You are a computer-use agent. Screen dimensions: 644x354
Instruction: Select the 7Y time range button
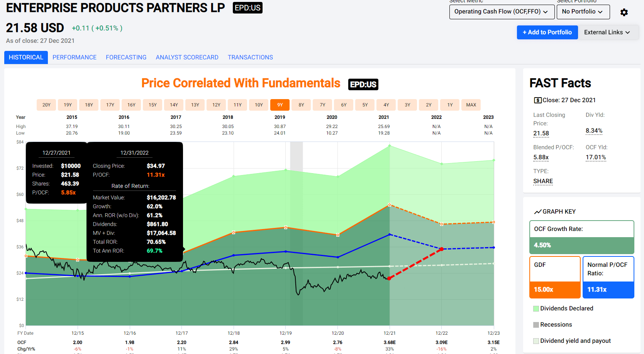(322, 105)
